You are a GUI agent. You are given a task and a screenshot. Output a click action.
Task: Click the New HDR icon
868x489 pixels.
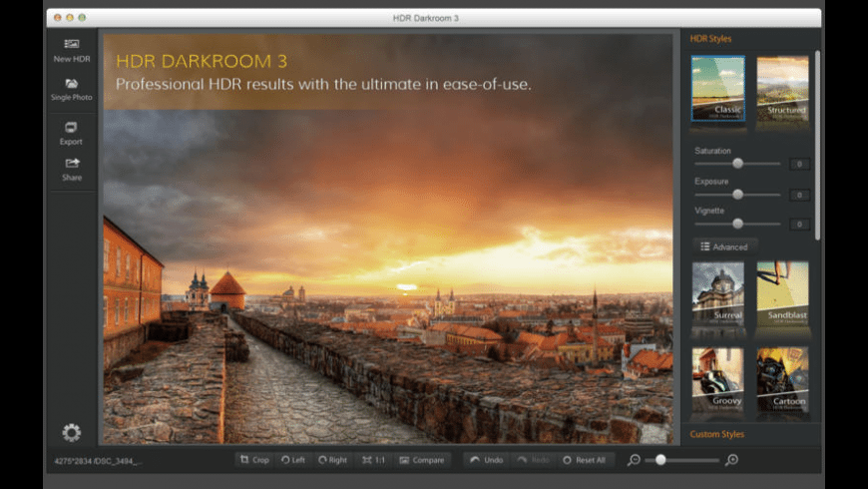tap(72, 44)
